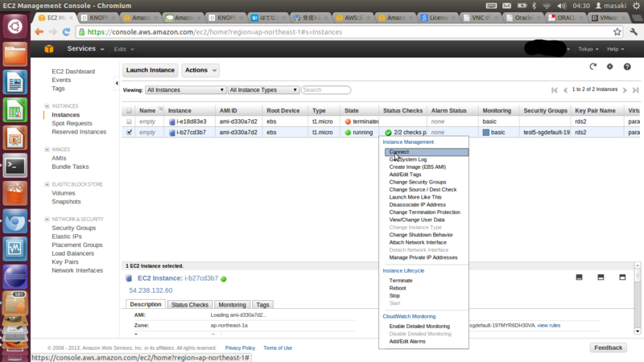Go to first page of instances
Image resolution: width=644 pixels, height=362 pixels.
pyautogui.click(x=555, y=90)
